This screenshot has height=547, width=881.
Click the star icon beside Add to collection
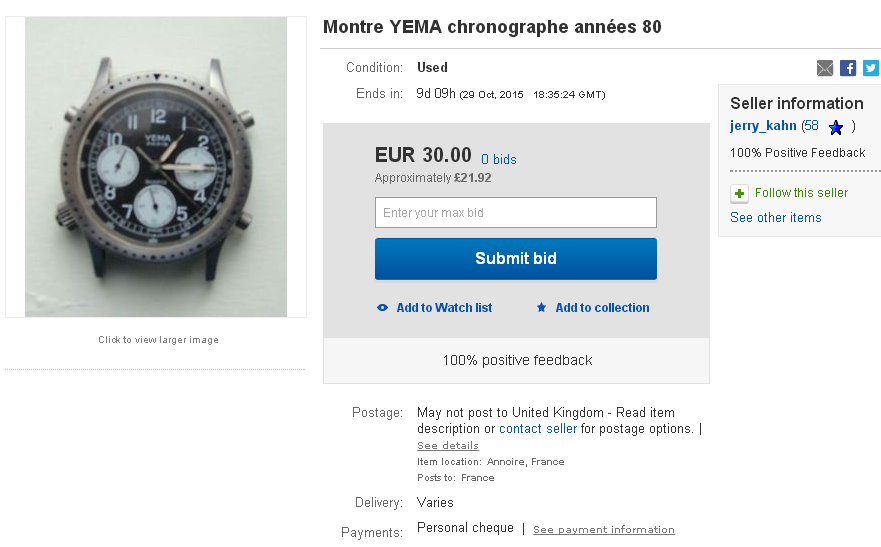pyautogui.click(x=541, y=308)
